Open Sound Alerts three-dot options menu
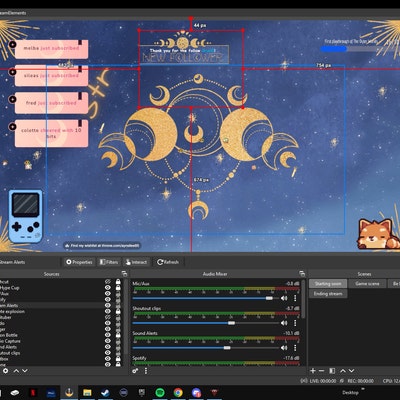Viewport: 400px width, 400px height. 295,348
